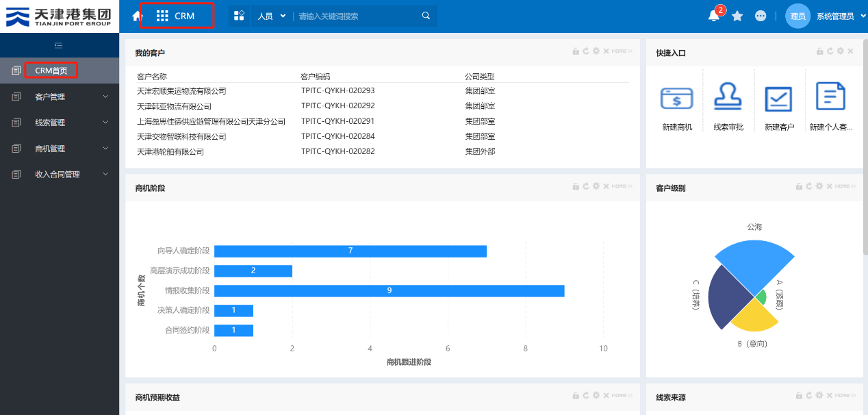The width and height of the screenshot is (868, 415).
Task: Open the chat bubble messages icon
Action: 761,16
